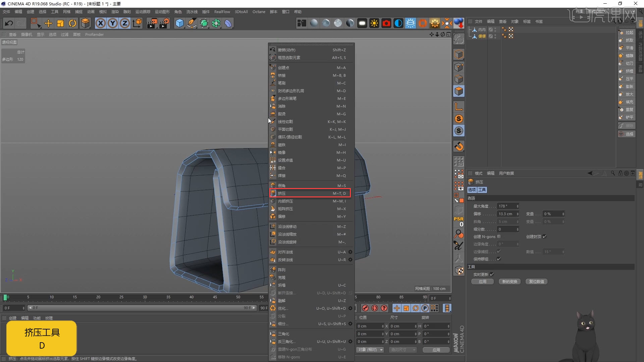Click the undo icon in the toolbar
Image resolution: width=644 pixels, height=362 pixels.
point(8,23)
